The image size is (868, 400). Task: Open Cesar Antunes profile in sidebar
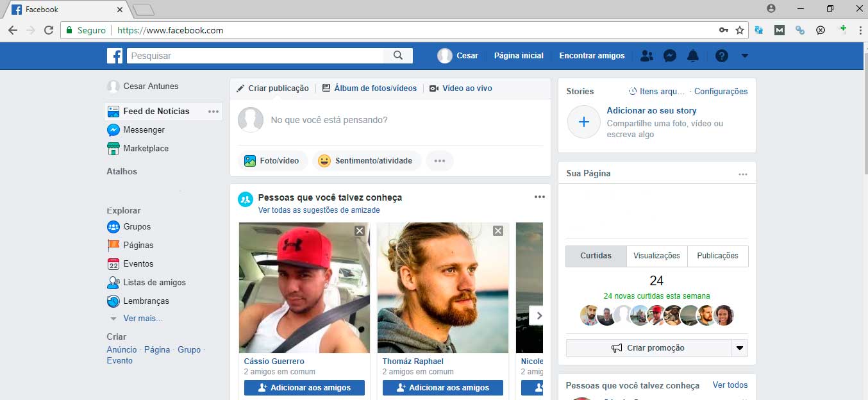click(x=143, y=87)
